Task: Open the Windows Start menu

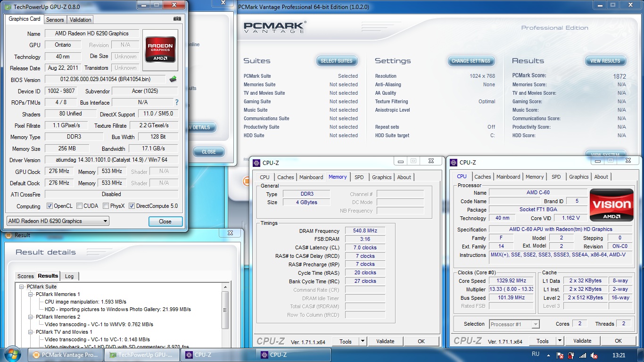Action: tap(11, 354)
